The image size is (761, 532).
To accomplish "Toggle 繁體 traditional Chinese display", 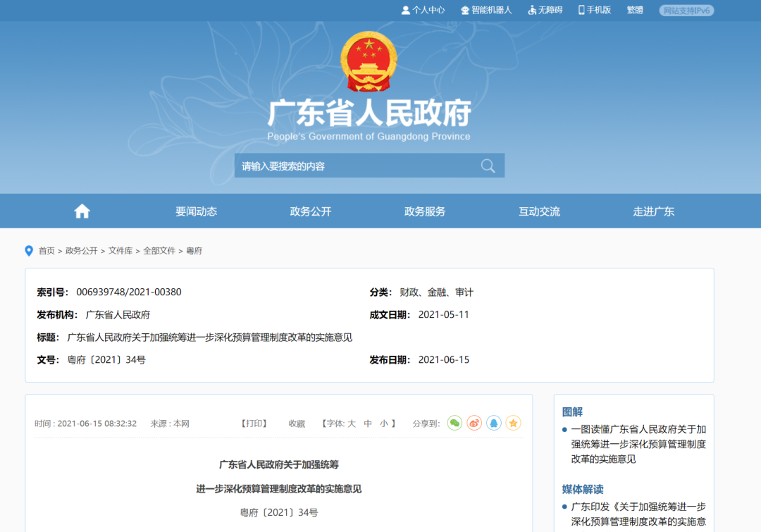I will pyautogui.click(x=634, y=10).
